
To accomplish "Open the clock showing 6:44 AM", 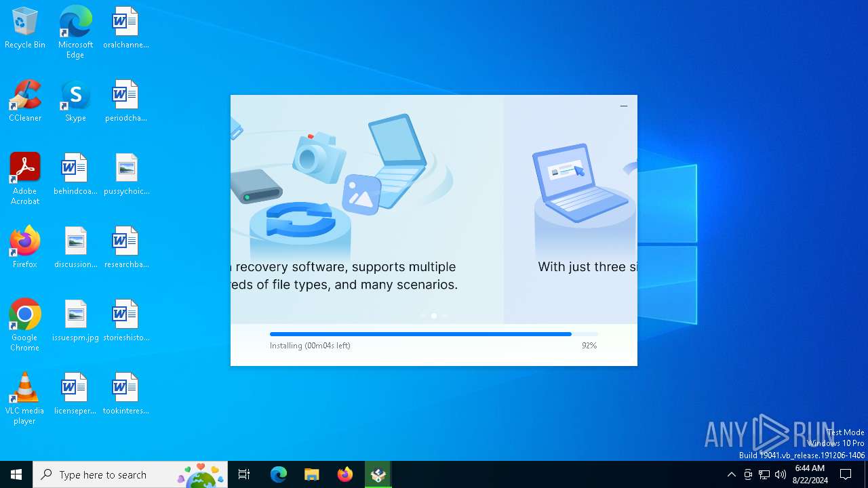I will tap(810, 474).
